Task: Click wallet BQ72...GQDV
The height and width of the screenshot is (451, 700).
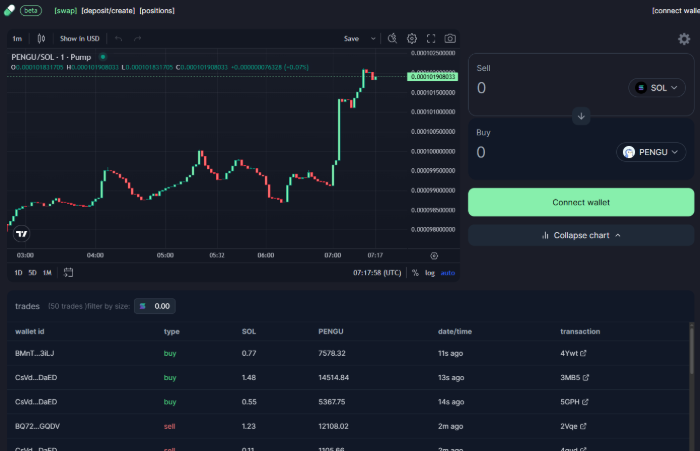Action: pos(38,426)
